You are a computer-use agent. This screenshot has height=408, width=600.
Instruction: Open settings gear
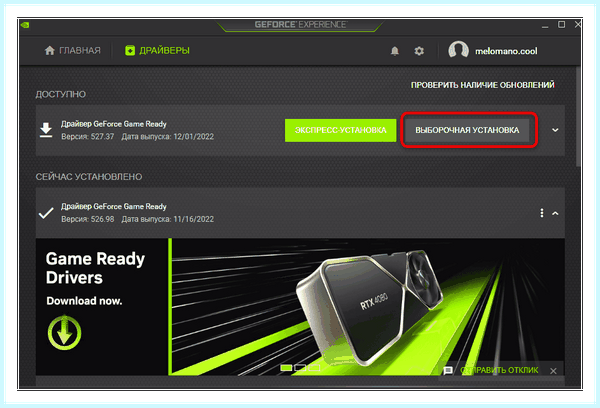(x=419, y=51)
